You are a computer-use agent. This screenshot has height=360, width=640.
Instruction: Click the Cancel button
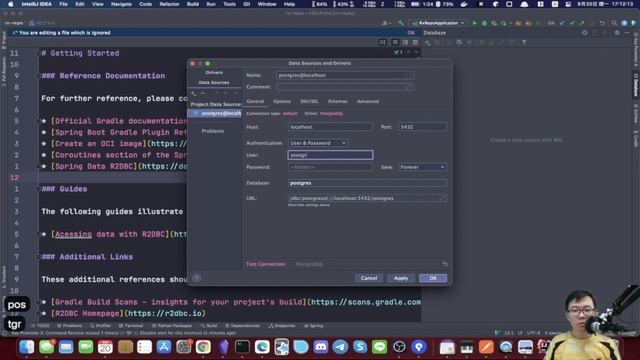369,278
